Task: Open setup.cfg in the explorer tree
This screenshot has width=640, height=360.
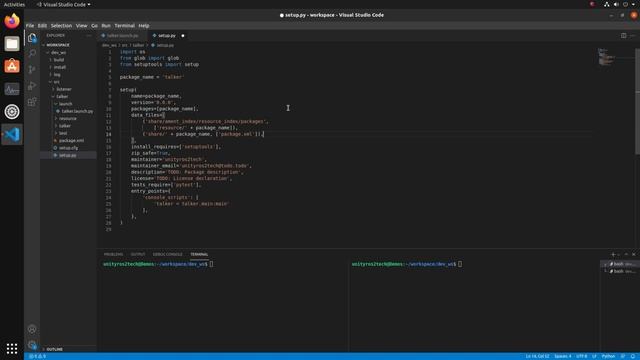Action: point(68,148)
